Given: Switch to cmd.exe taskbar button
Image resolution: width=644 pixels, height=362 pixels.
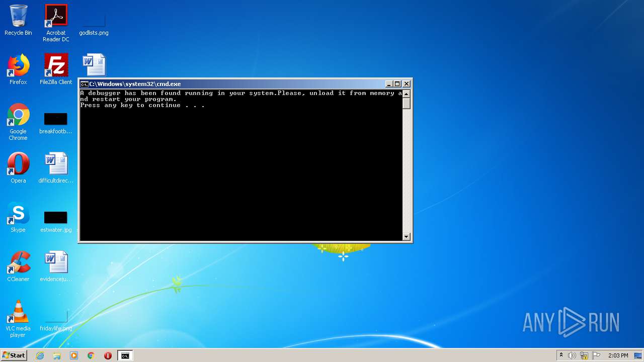Looking at the screenshot, I should coord(125,355).
